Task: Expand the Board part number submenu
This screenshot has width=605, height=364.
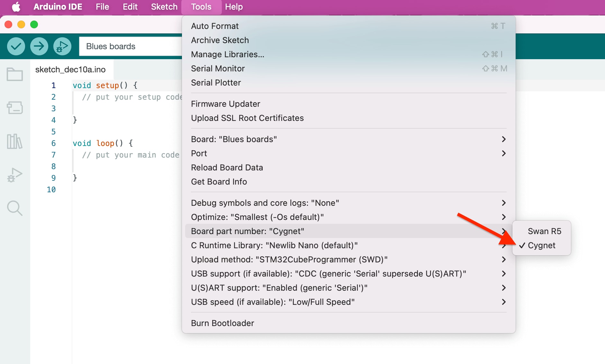Action: pos(349,231)
